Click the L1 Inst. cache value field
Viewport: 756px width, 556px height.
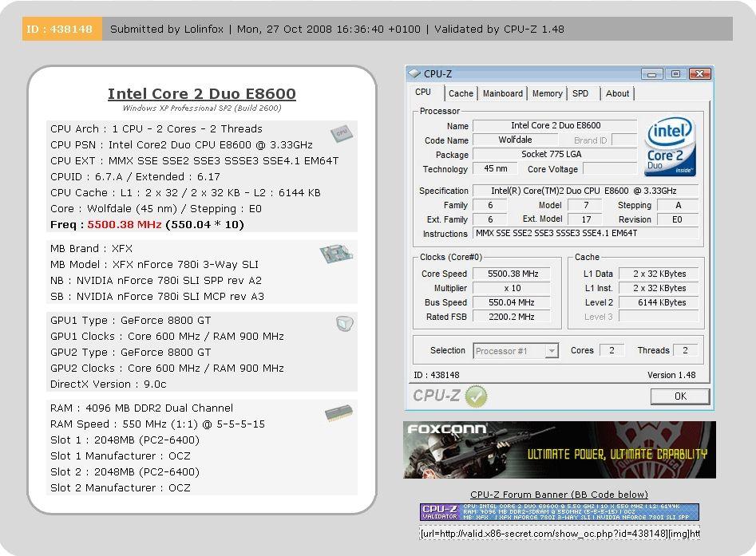click(659, 288)
